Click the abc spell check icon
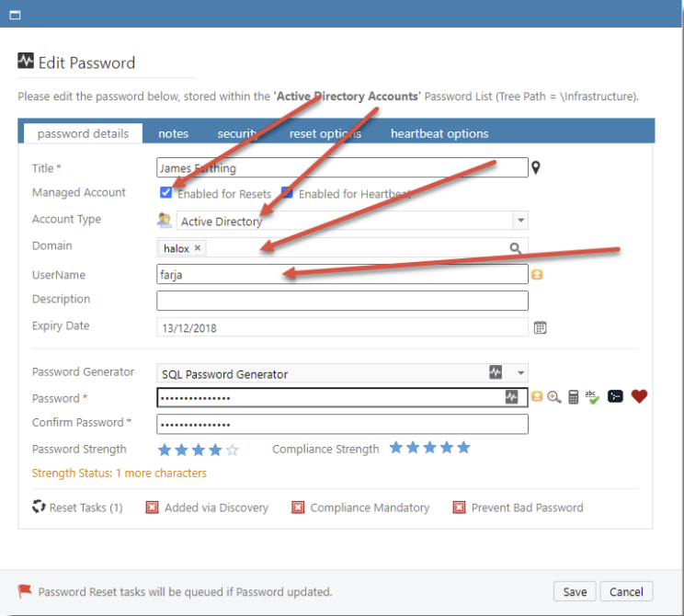Screen dimensions: 684x616 (592, 397)
